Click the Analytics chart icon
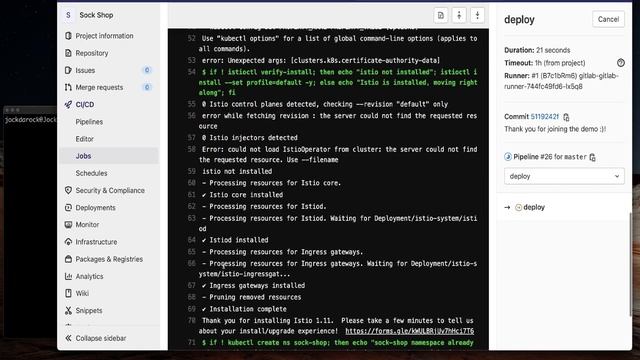The width and height of the screenshot is (640, 360). pyautogui.click(x=68, y=276)
